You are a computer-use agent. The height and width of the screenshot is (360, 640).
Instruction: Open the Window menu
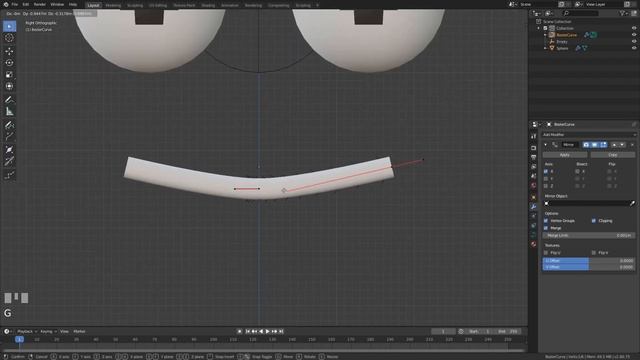[x=57, y=4]
